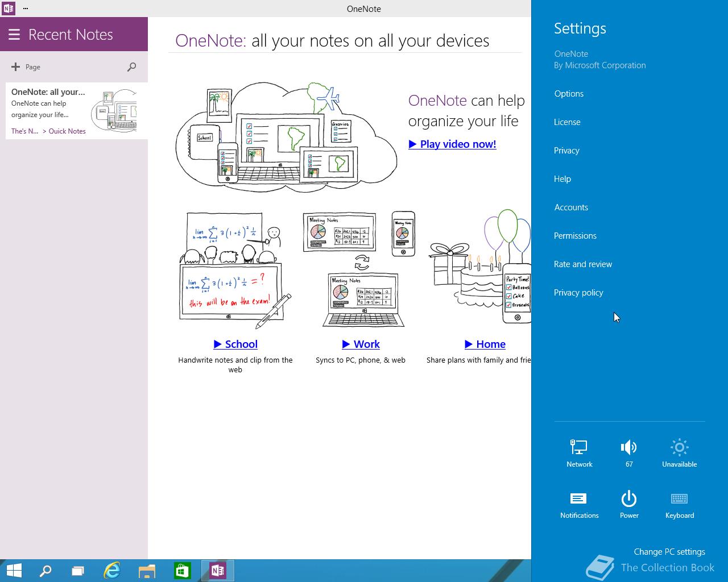
Task: Open the Home video link
Action: [x=485, y=344]
